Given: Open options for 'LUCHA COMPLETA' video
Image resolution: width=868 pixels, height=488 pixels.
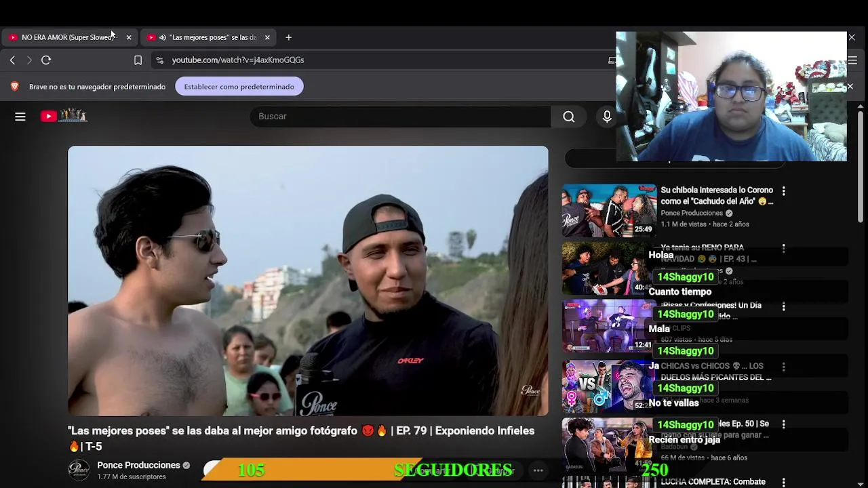Looking at the screenshot, I should pos(783,483).
